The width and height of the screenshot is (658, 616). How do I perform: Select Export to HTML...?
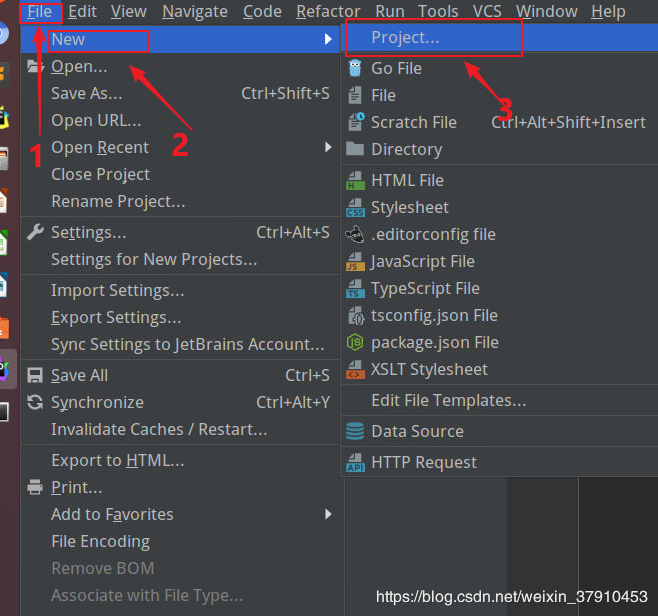(x=180, y=460)
